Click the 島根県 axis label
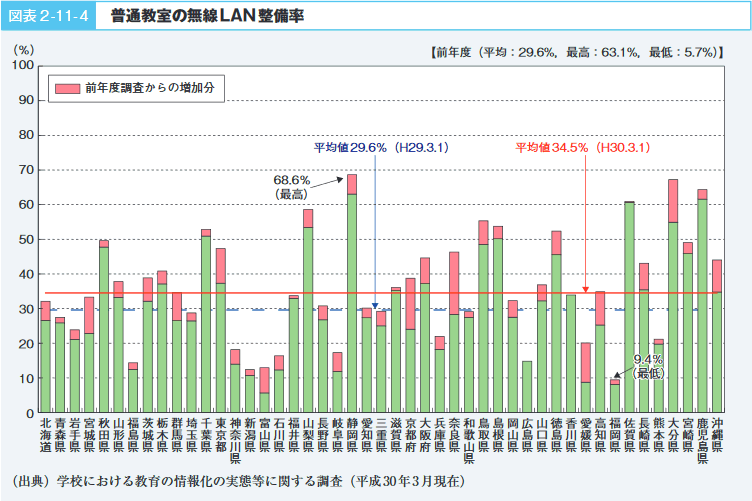The image size is (752, 501). tap(498, 435)
